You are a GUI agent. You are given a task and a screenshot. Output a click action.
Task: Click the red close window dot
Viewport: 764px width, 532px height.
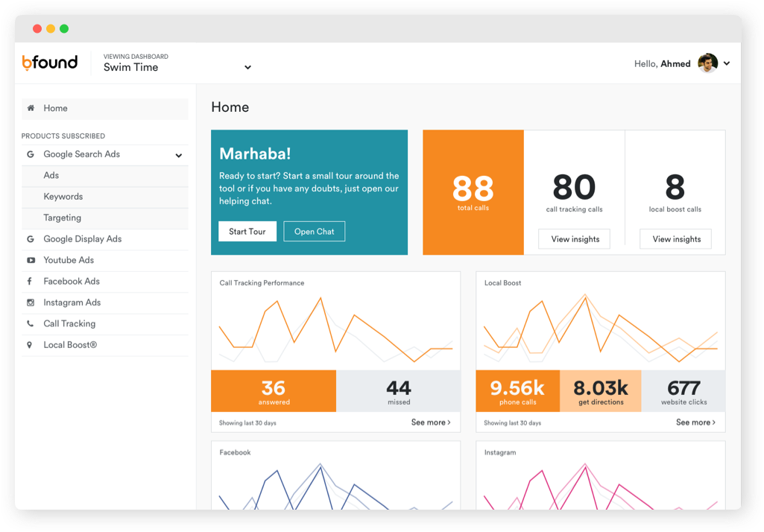click(x=37, y=29)
